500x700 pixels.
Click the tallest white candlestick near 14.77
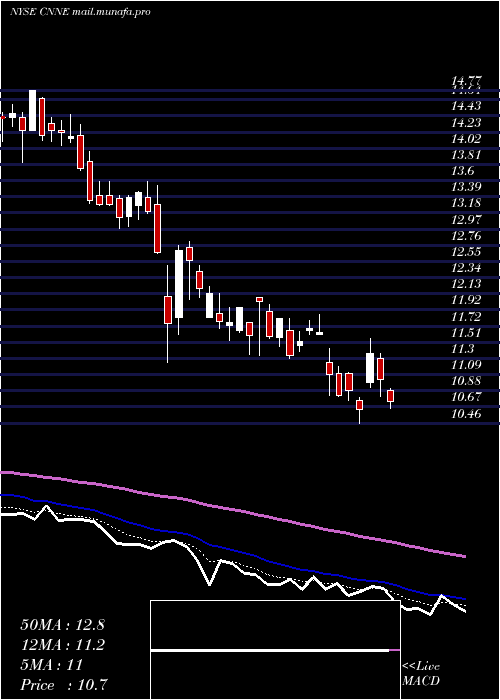pyautogui.click(x=33, y=111)
